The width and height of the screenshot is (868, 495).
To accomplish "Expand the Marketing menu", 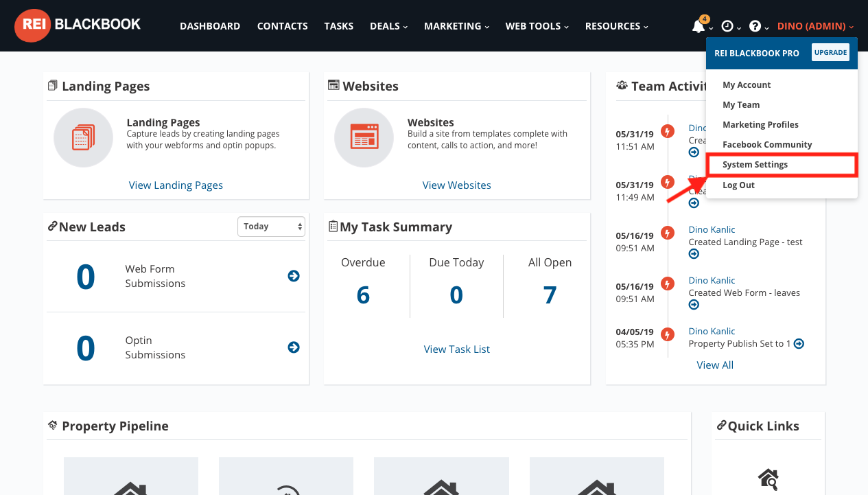I will 456,26.
